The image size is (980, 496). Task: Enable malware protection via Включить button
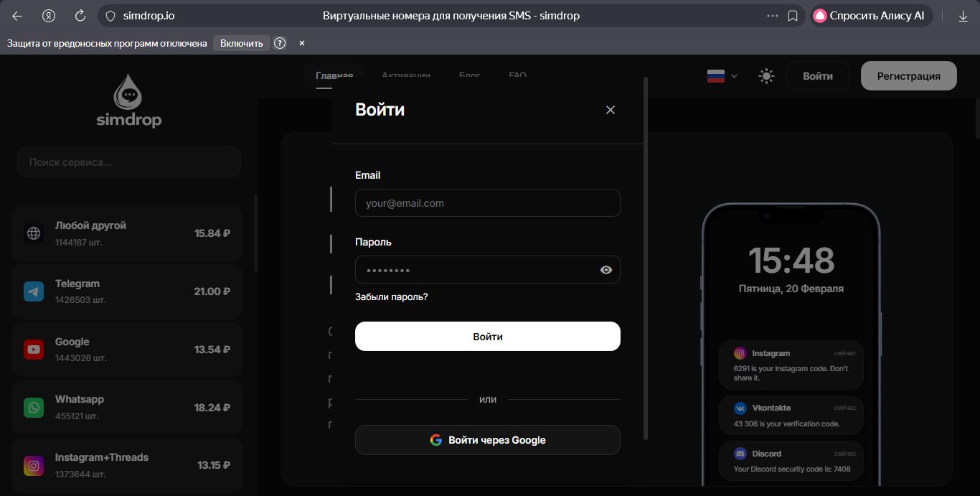(x=242, y=43)
